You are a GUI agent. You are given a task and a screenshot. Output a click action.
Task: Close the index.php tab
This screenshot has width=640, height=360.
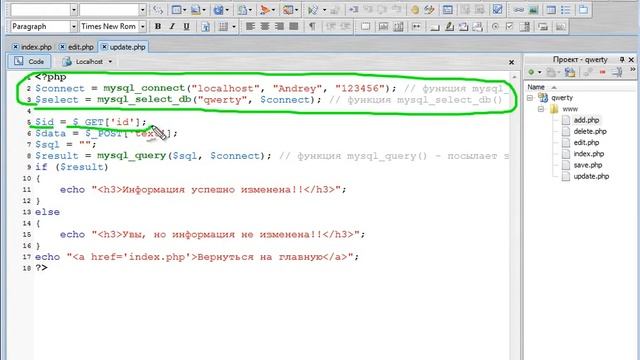[16, 47]
